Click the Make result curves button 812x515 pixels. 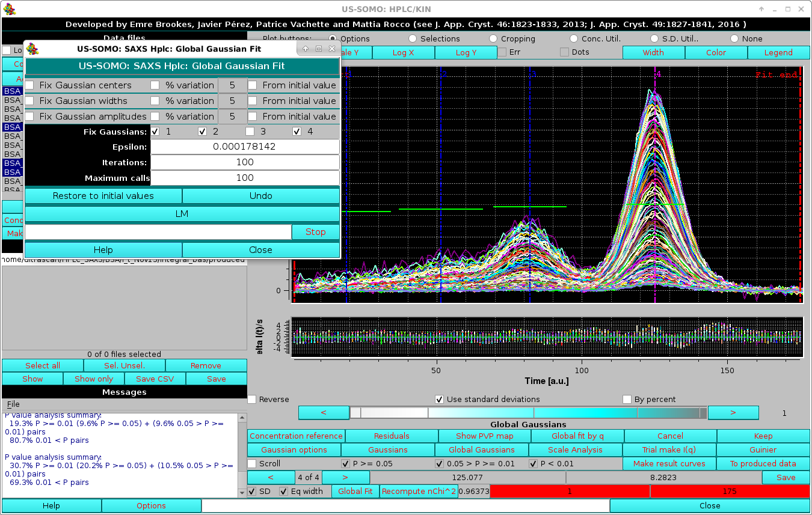[669, 463]
